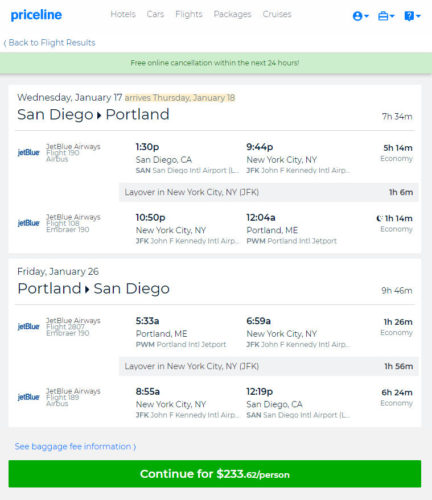Open the user account icon menu

357,16
